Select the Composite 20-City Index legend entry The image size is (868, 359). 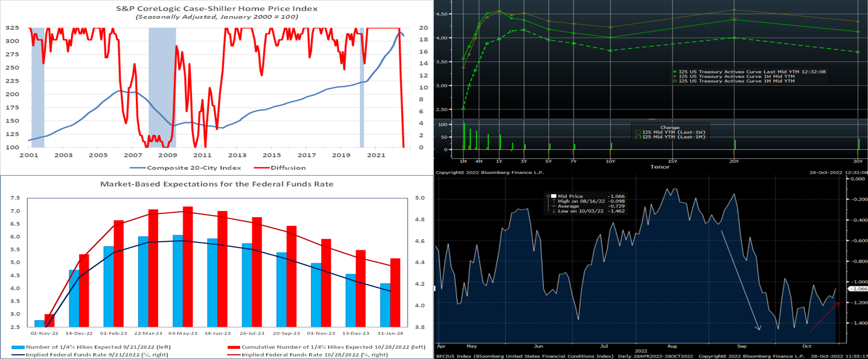coord(194,168)
